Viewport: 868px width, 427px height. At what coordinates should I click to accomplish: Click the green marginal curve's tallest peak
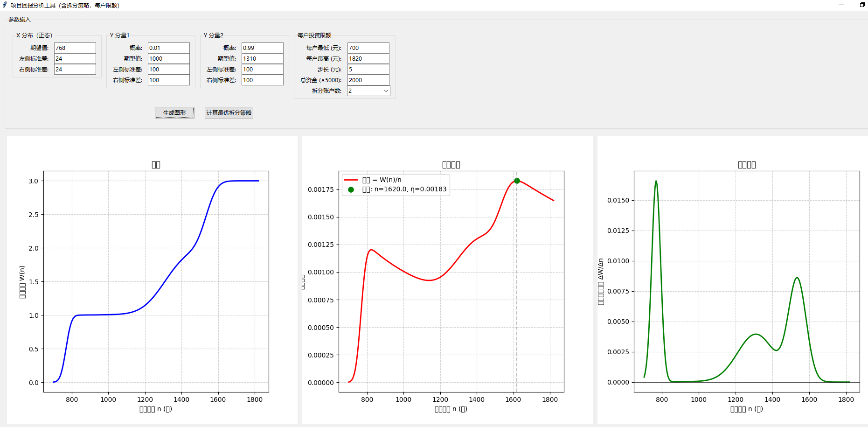point(656,182)
